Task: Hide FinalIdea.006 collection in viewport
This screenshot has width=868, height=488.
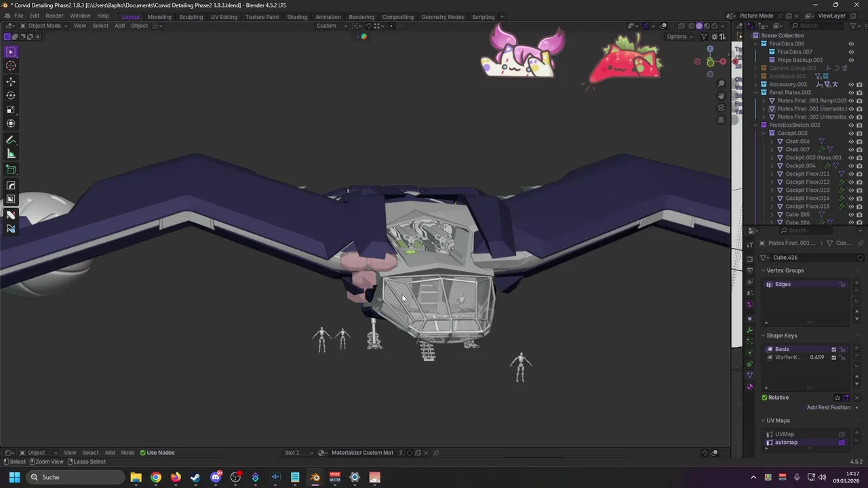Action: pyautogui.click(x=851, y=43)
